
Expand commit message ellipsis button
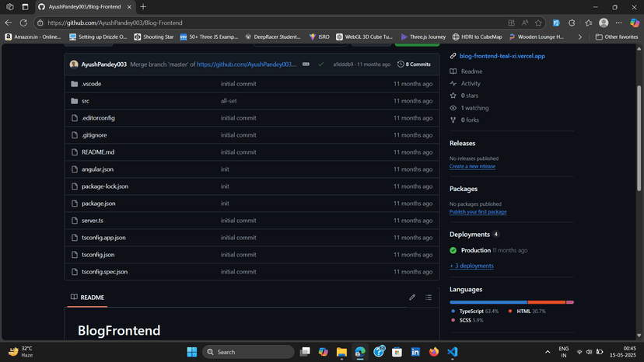pyautogui.click(x=306, y=64)
